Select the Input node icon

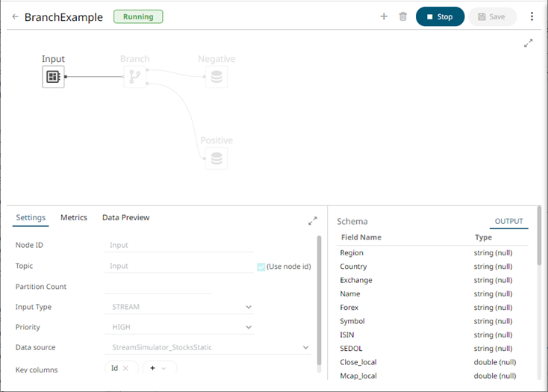click(x=53, y=76)
